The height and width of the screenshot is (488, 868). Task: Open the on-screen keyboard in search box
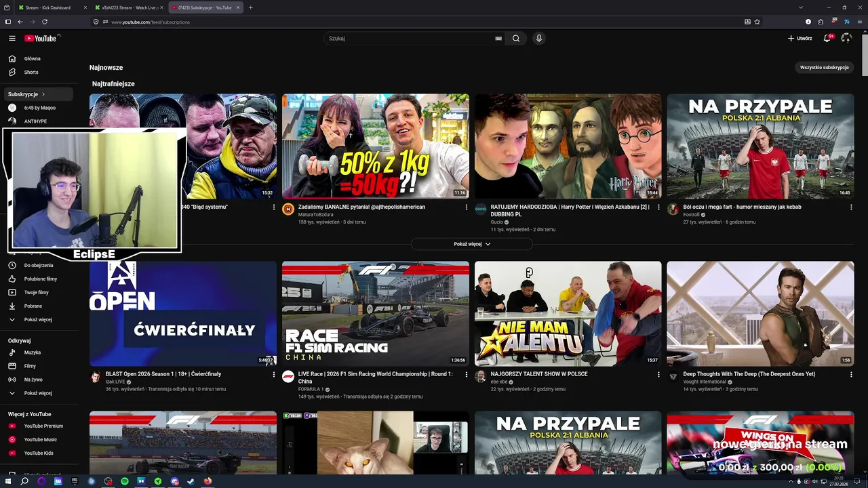(498, 39)
